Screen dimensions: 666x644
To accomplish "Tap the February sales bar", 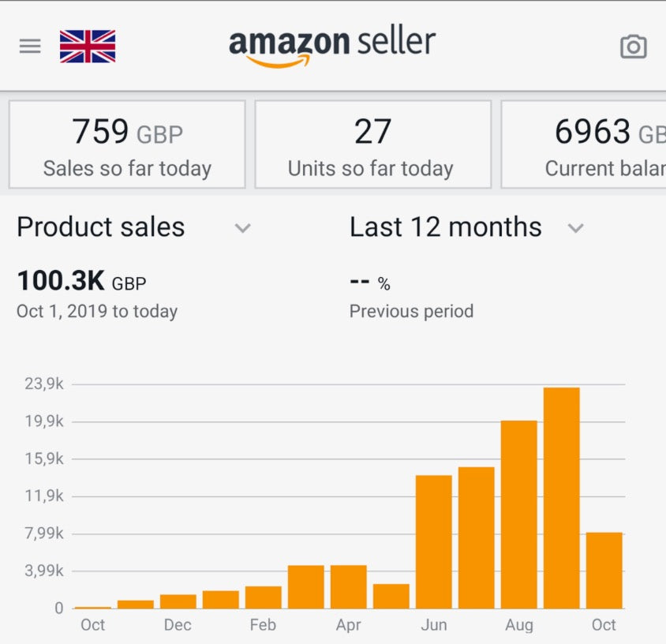I will [x=264, y=597].
